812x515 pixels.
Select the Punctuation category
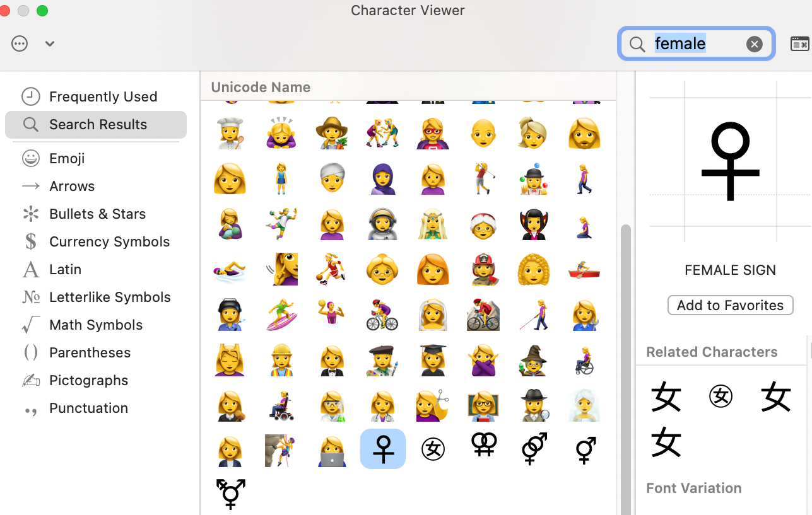(x=88, y=408)
